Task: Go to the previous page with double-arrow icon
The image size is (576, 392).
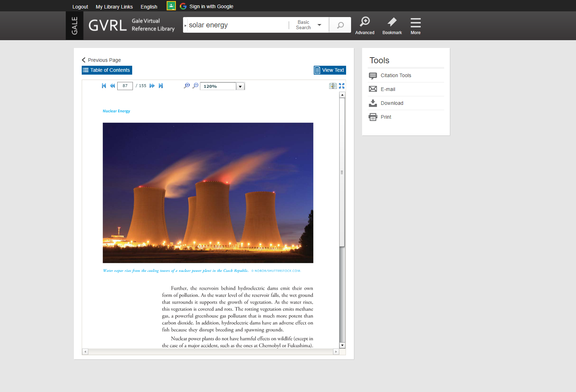Action: click(x=112, y=86)
